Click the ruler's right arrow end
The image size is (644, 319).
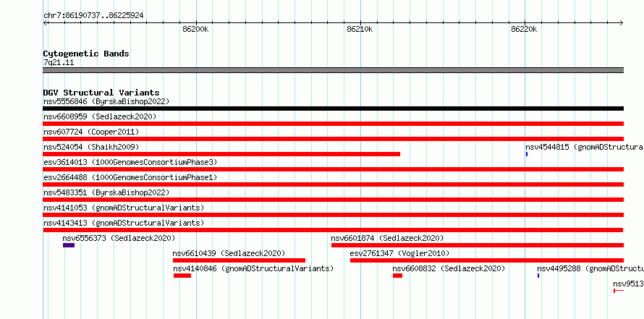[622, 22]
